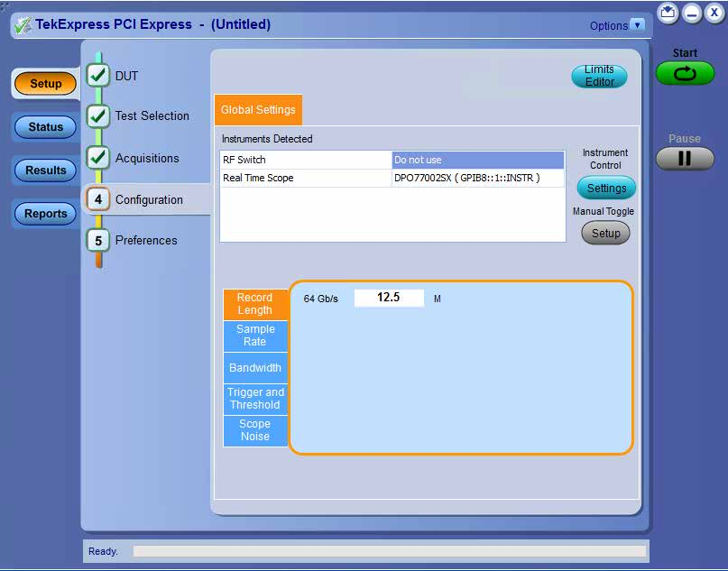The image size is (728, 571).
Task: Click the tray icon beside the minimize button
Action: [x=668, y=13]
